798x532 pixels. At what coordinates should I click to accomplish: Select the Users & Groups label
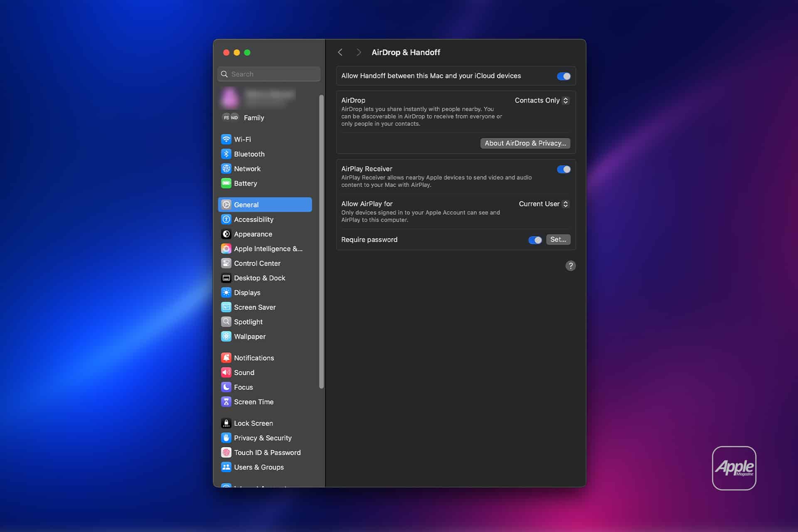tap(259, 467)
